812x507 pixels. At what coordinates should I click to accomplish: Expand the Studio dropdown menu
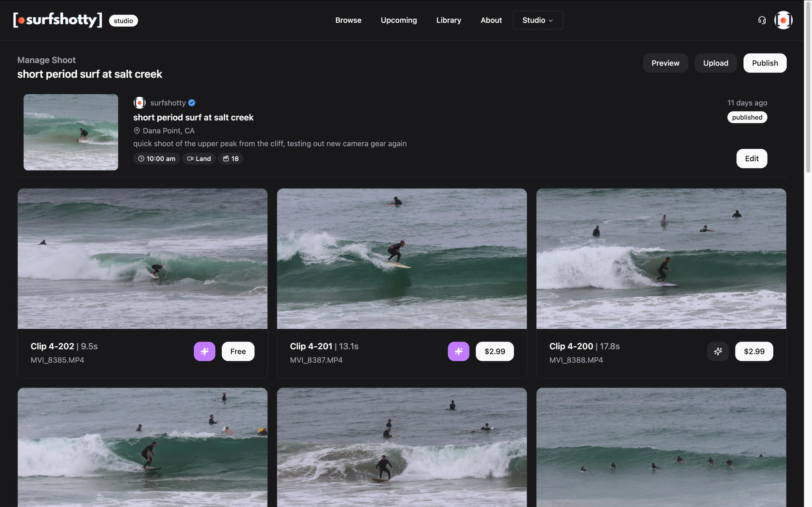[x=538, y=21]
